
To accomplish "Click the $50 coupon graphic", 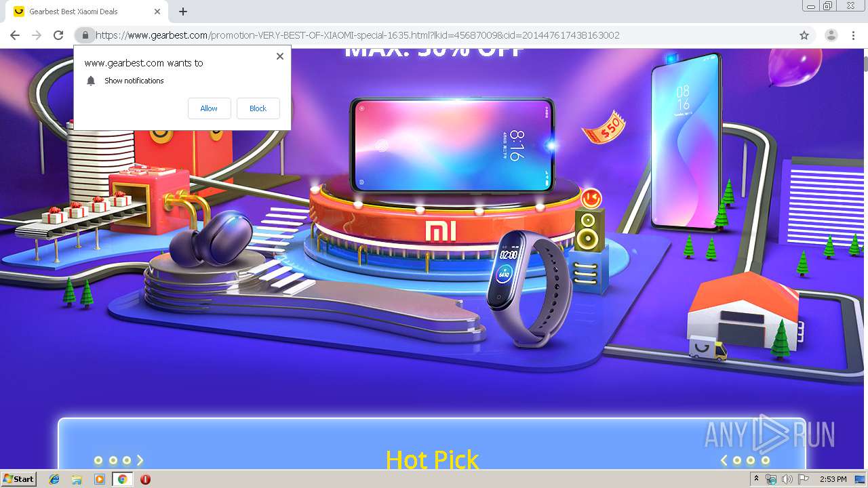I will pos(604,127).
